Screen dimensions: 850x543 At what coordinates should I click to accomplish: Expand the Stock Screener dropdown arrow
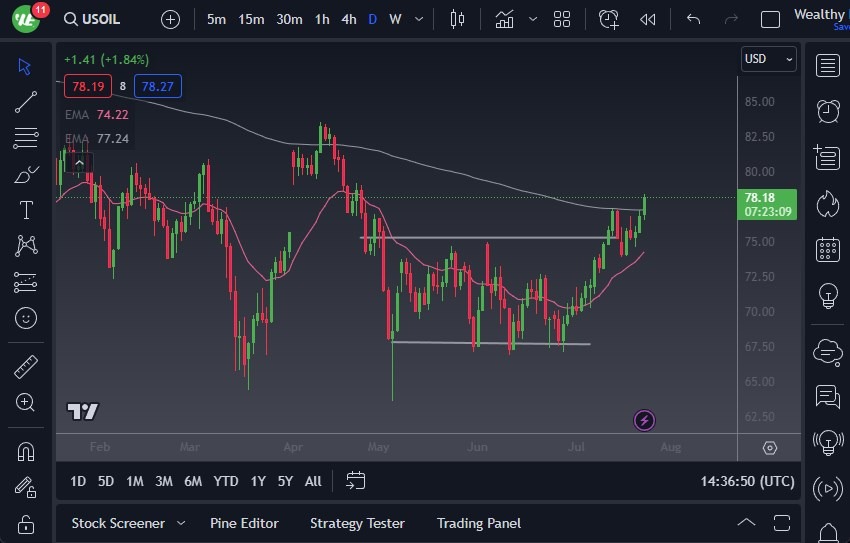[181, 523]
